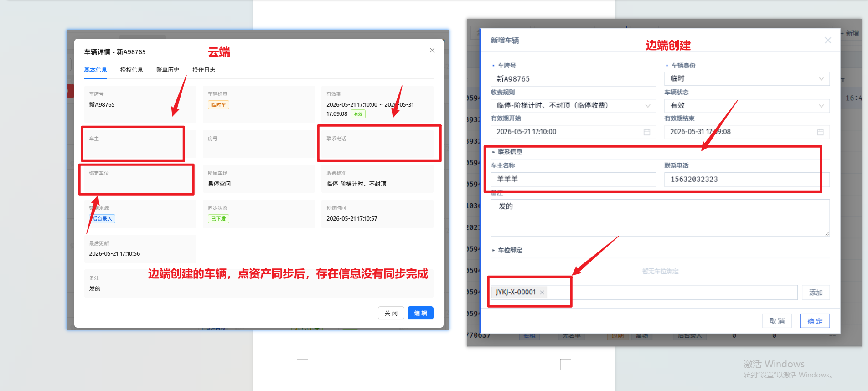Image resolution: width=868 pixels, height=391 pixels.
Task: Collapse the 联系信息 section
Action: (507, 152)
